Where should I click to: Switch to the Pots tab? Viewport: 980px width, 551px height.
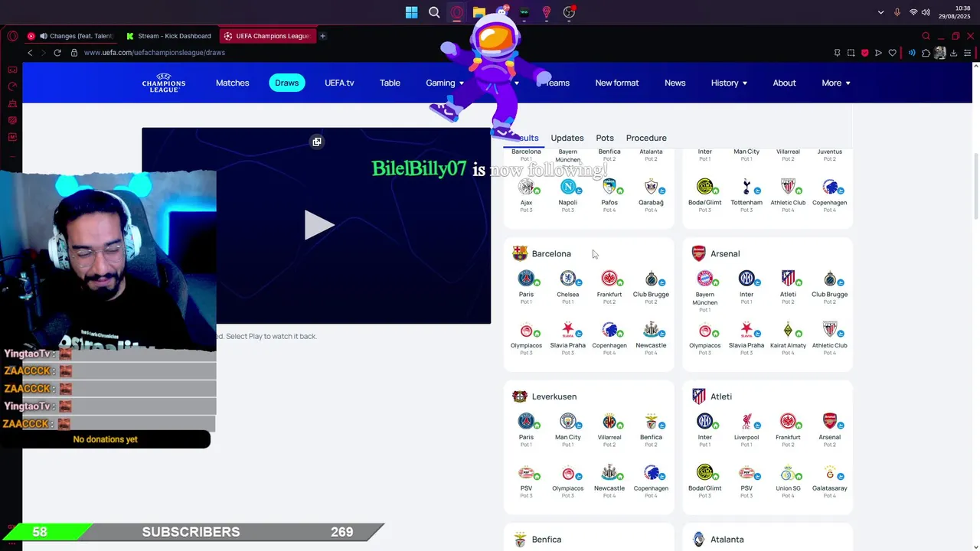click(605, 138)
